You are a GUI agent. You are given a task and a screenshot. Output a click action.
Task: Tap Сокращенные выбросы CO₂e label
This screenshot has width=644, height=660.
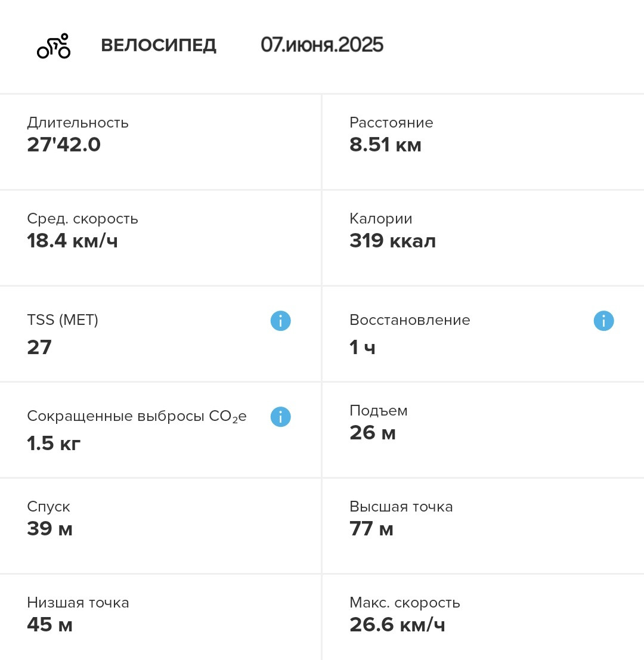coord(137,416)
